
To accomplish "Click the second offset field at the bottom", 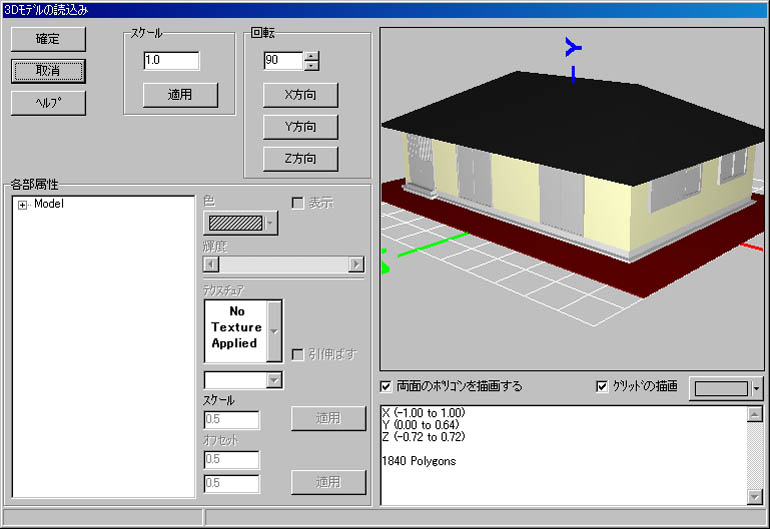I will pos(231,483).
